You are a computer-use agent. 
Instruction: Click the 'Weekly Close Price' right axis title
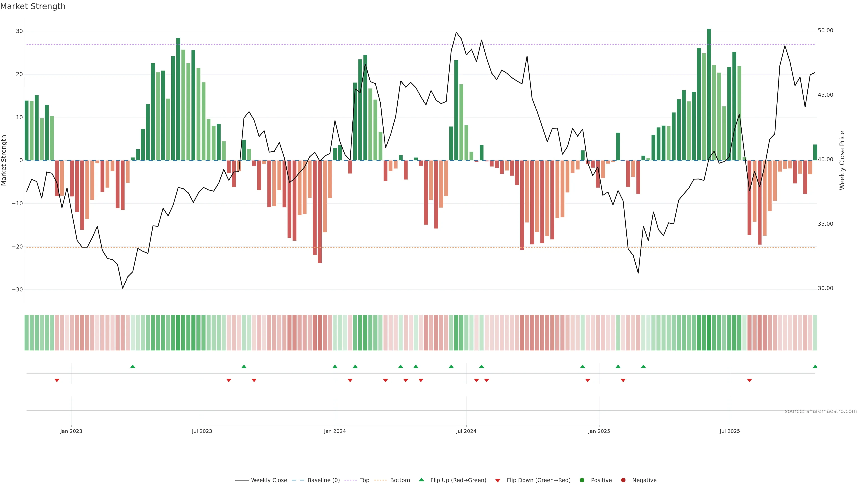842,160
